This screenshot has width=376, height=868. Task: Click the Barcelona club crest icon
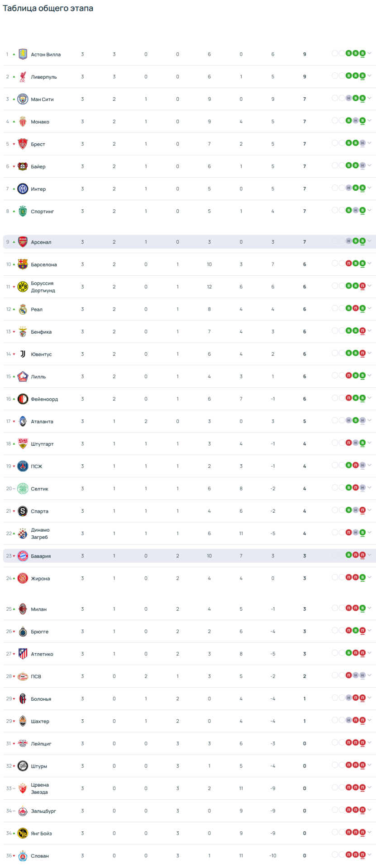(x=23, y=264)
